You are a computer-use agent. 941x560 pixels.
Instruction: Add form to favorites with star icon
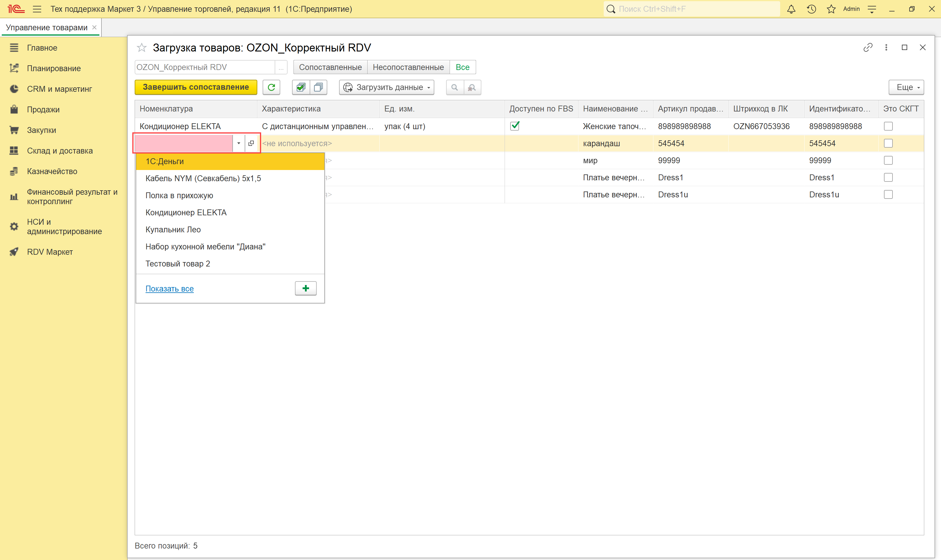click(x=141, y=48)
